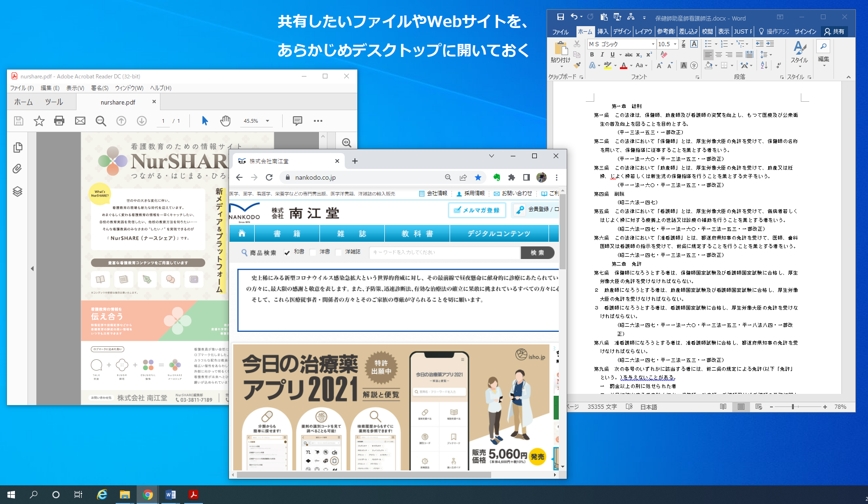
Task: Click the サインイン button in Word
Action: 806,31
